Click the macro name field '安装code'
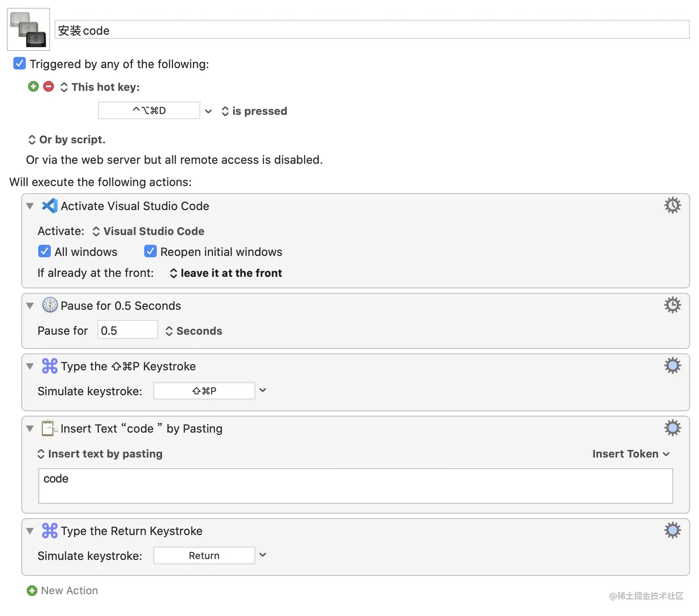 (372, 30)
